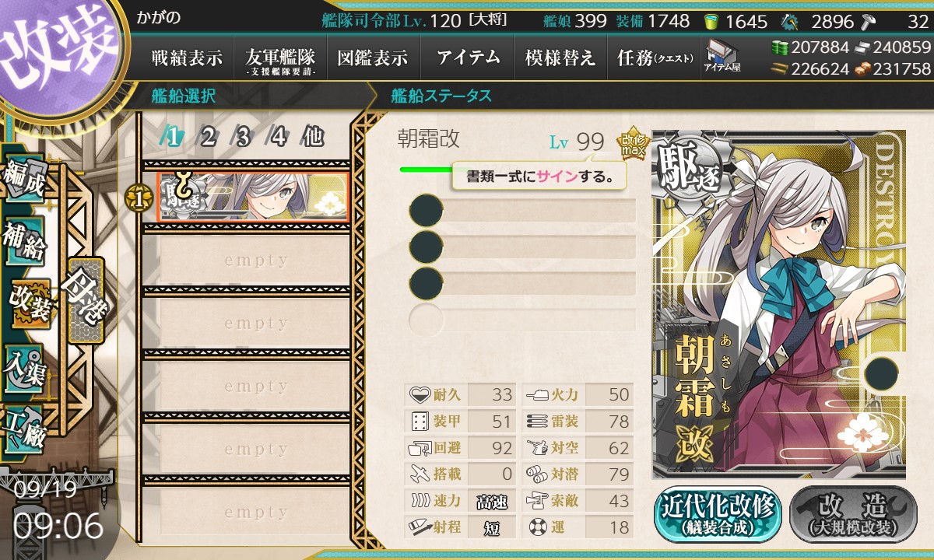Open the 編成 (Organize) sidebar icon
Image resolution: width=934 pixels, height=560 pixels.
25,180
